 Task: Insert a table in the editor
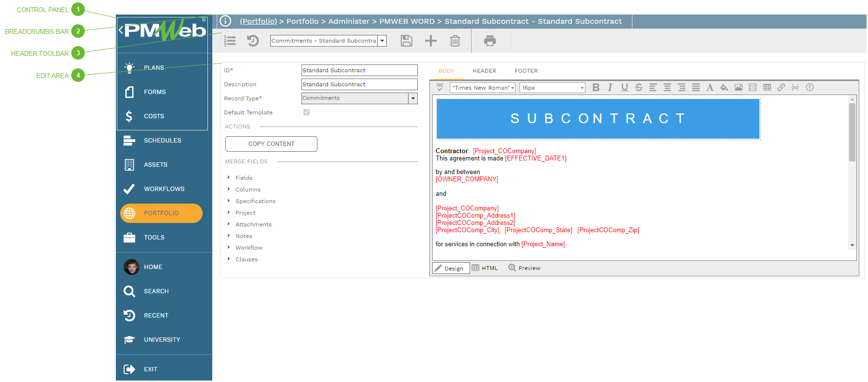pos(767,88)
